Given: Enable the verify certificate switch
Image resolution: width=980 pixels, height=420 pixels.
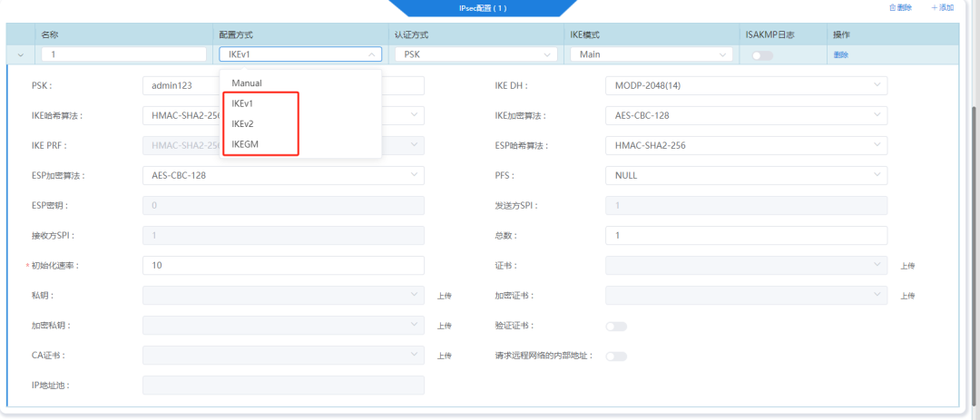Looking at the screenshot, I should pyautogui.click(x=616, y=327).
